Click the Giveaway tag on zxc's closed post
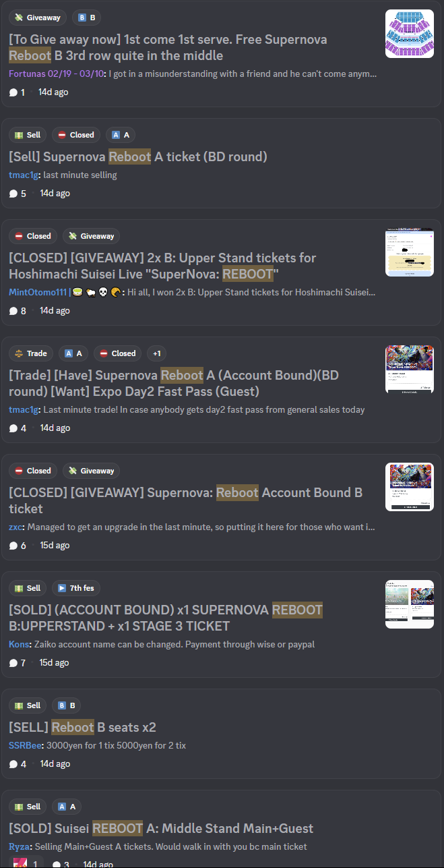 [91, 471]
